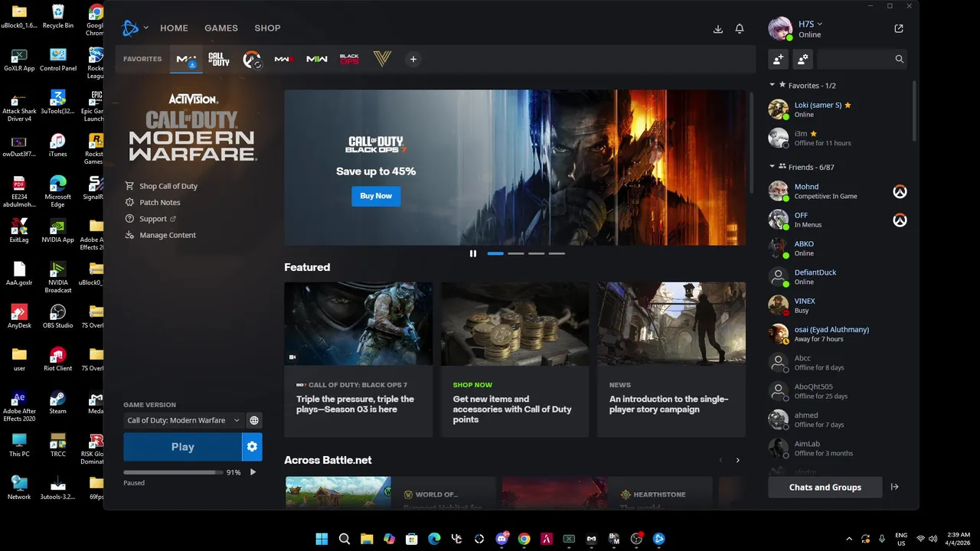
Task: Go to the GAMES tab
Action: click(x=221, y=28)
